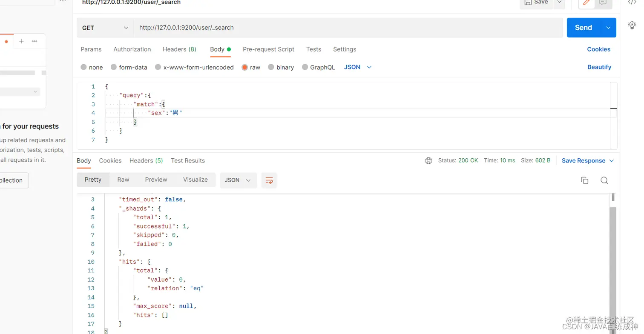This screenshot has width=644, height=334.
Task: Open the request Body tab
Action: click(220, 49)
